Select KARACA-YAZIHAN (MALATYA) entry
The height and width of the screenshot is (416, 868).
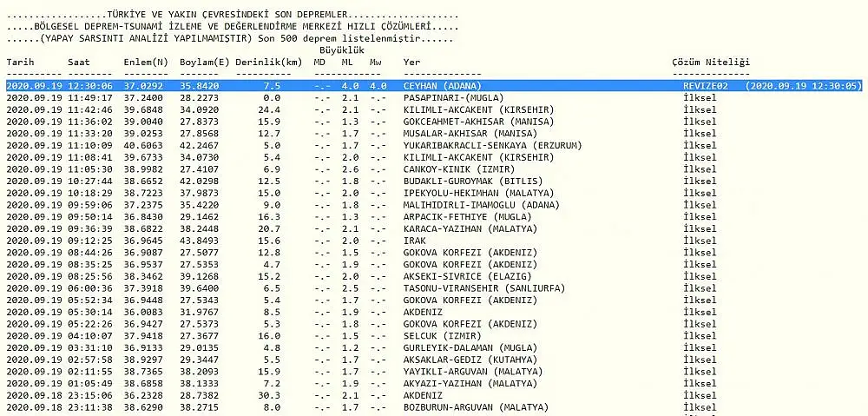[470, 228]
